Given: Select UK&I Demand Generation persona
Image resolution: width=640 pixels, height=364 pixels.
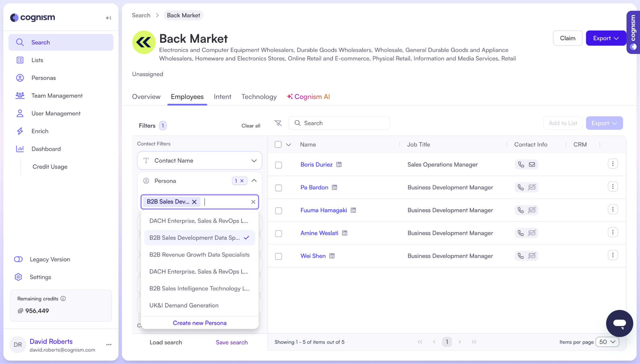Looking at the screenshot, I should (x=184, y=305).
